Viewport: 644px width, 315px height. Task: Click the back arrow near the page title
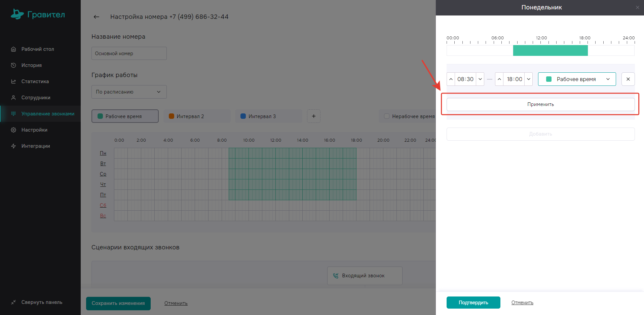[x=97, y=17]
